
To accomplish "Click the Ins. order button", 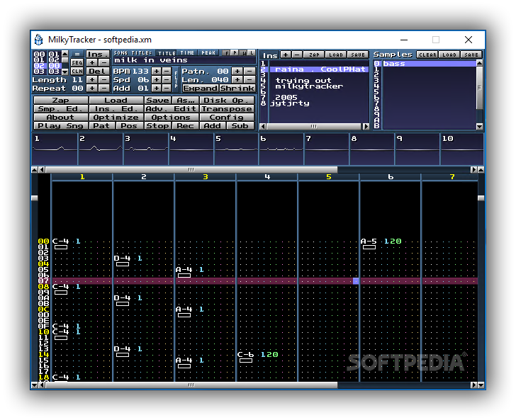I will (x=98, y=54).
